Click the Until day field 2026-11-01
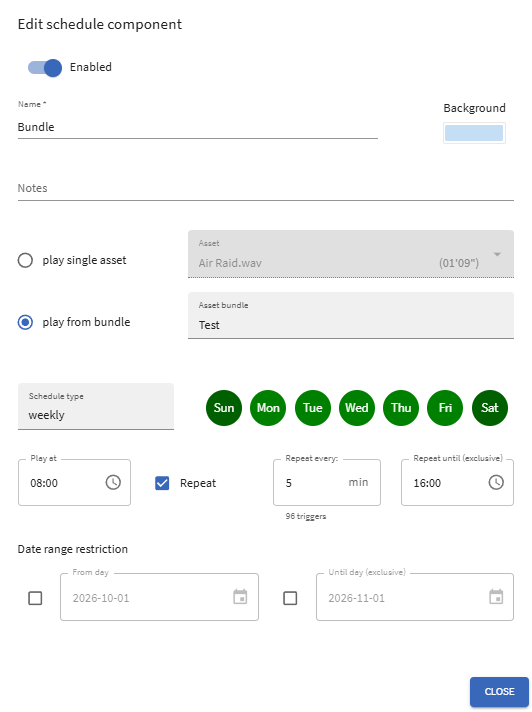 (x=415, y=597)
